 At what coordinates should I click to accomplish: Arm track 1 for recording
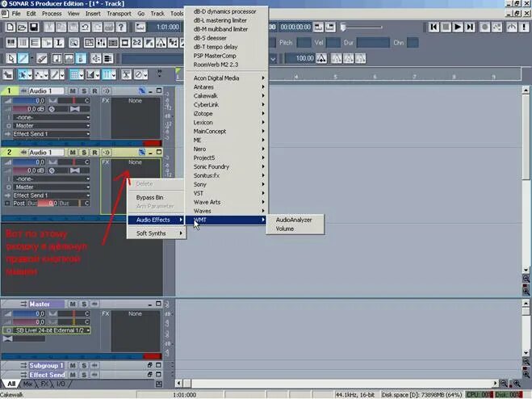click(x=94, y=91)
